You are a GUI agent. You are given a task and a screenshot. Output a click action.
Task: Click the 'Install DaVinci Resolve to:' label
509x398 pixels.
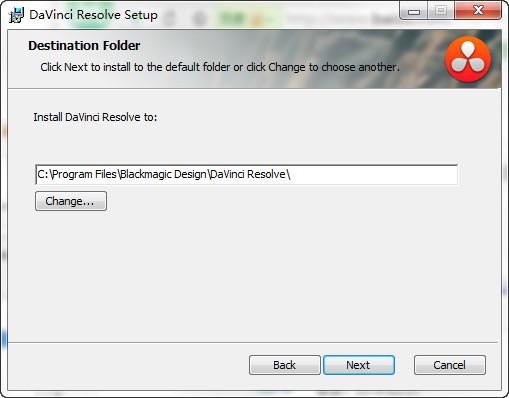pyautogui.click(x=95, y=117)
